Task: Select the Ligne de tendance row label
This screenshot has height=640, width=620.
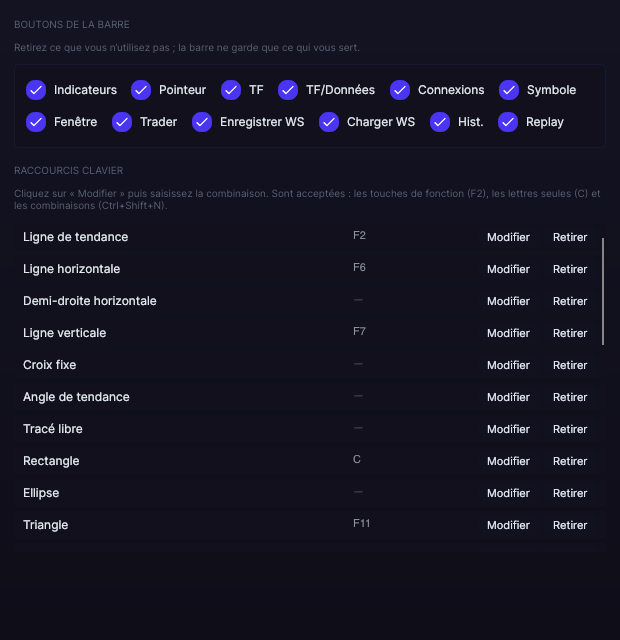Action: 76,237
